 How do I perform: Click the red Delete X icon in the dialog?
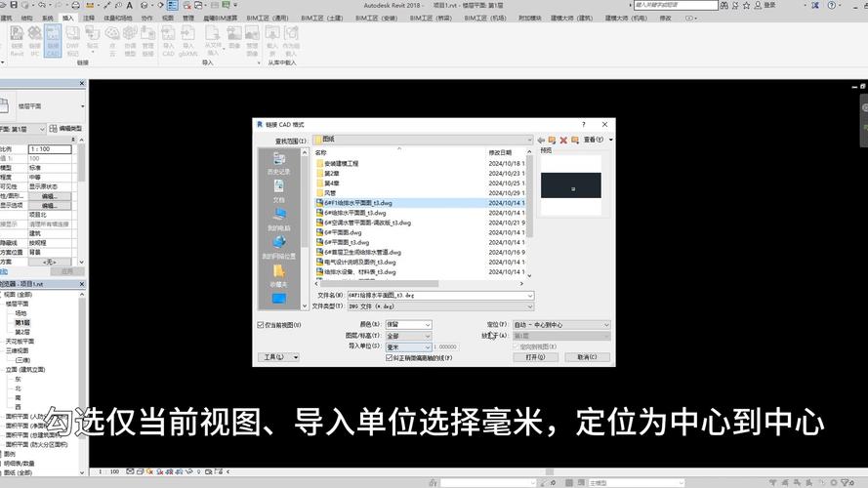563,140
